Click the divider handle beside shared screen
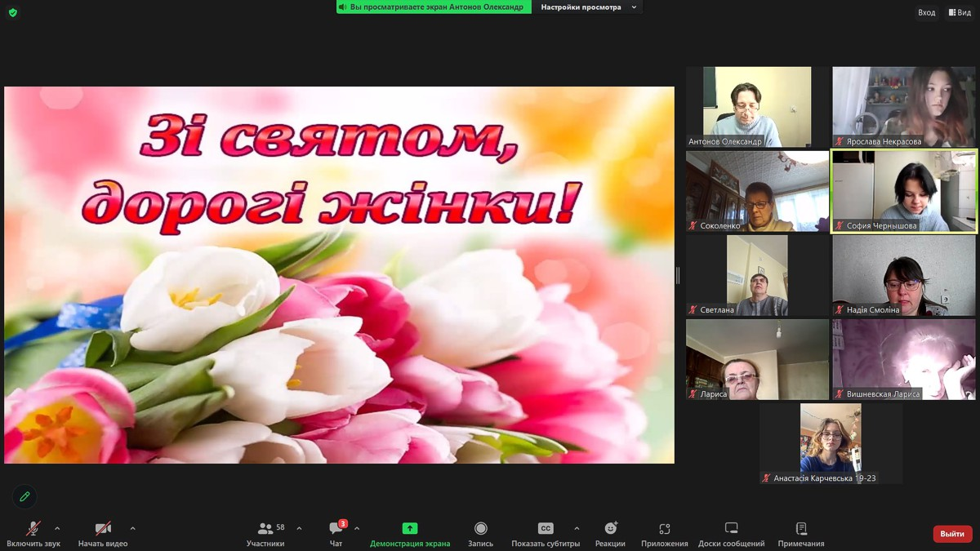The height and width of the screenshot is (551, 980). (678, 275)
